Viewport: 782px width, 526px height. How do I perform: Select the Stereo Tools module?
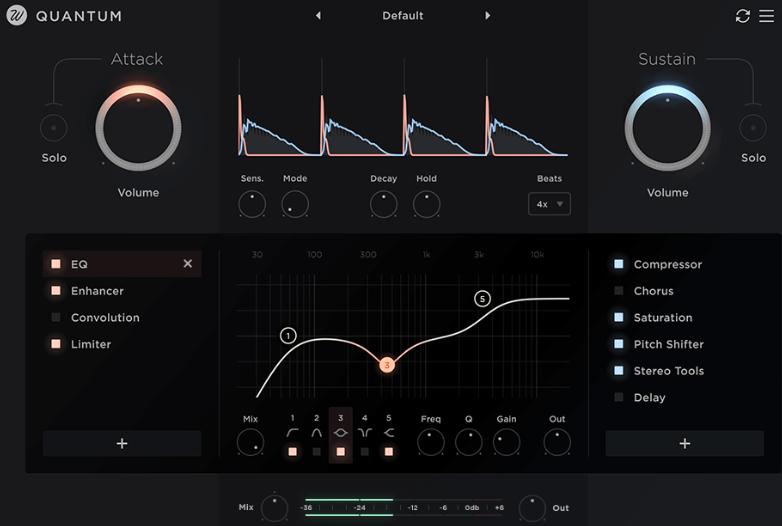[x=669, y=371]
